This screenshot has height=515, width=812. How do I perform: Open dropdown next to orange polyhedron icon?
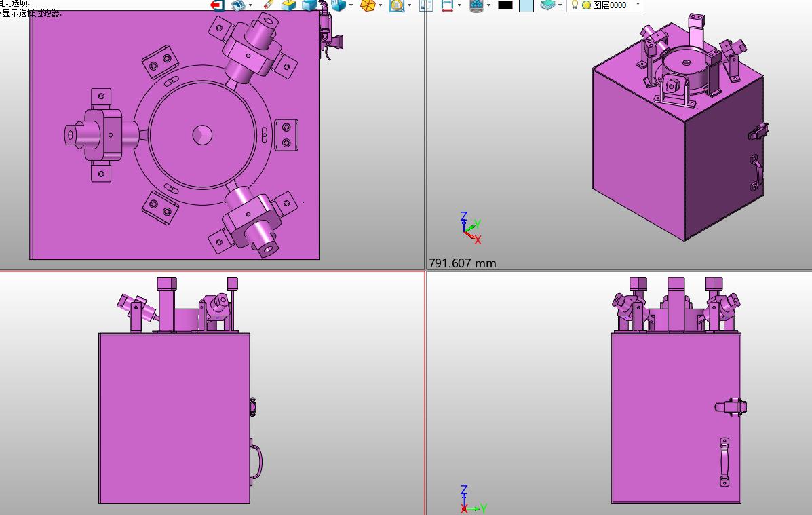pos(380,5)
